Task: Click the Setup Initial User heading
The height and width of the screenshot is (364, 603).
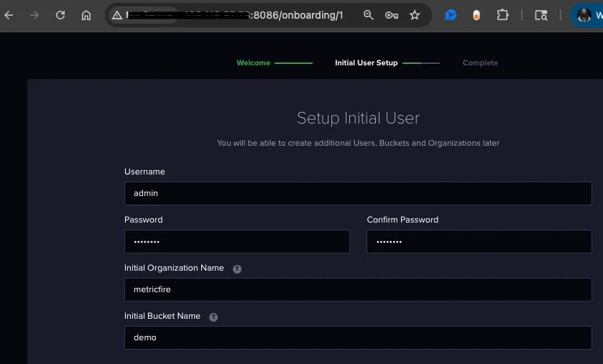Action: tap(358, 118)
